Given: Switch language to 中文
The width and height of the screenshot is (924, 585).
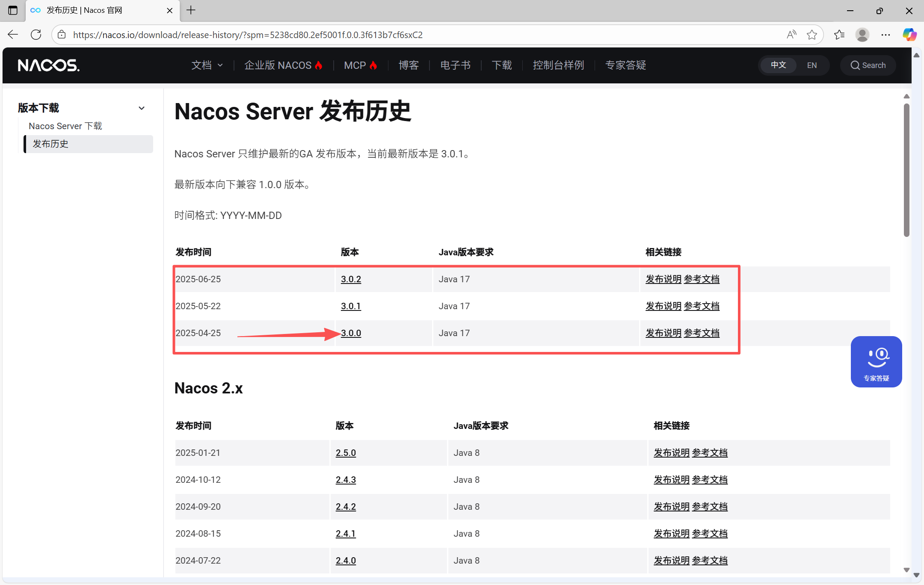Looking at the screenshot, I should 779,65.
